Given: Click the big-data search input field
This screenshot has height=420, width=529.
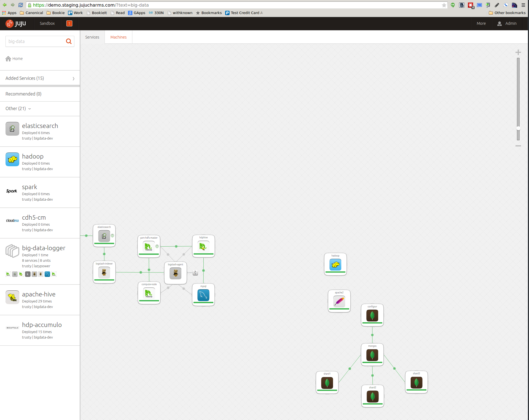Looking at the screenshot, I should [35, 41].
